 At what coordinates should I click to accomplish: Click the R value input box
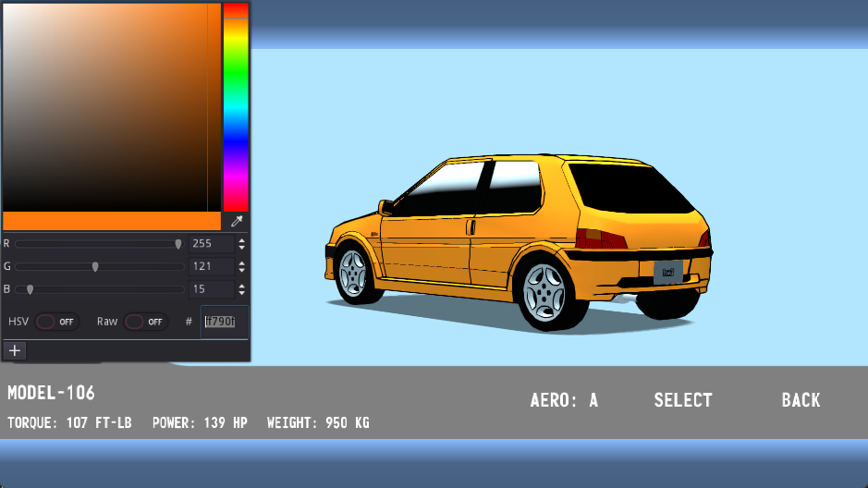211,244
